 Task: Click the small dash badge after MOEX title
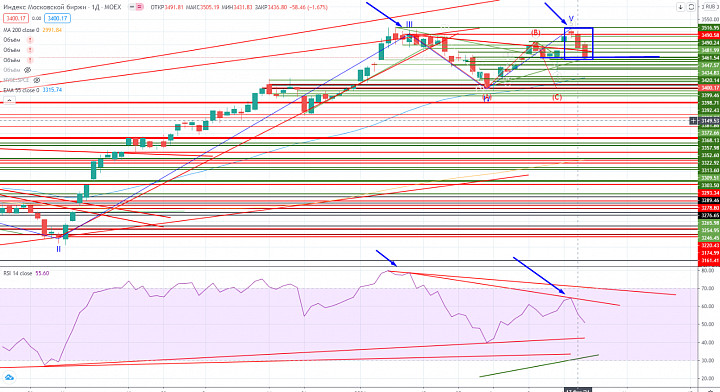[x=132, y=7]
